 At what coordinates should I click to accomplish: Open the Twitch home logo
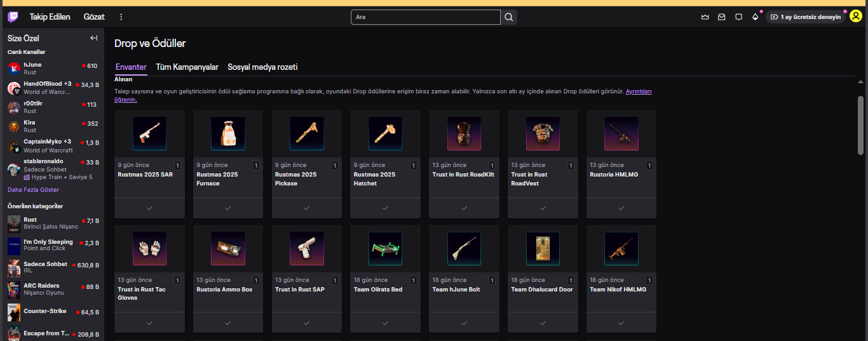[13, 17]
